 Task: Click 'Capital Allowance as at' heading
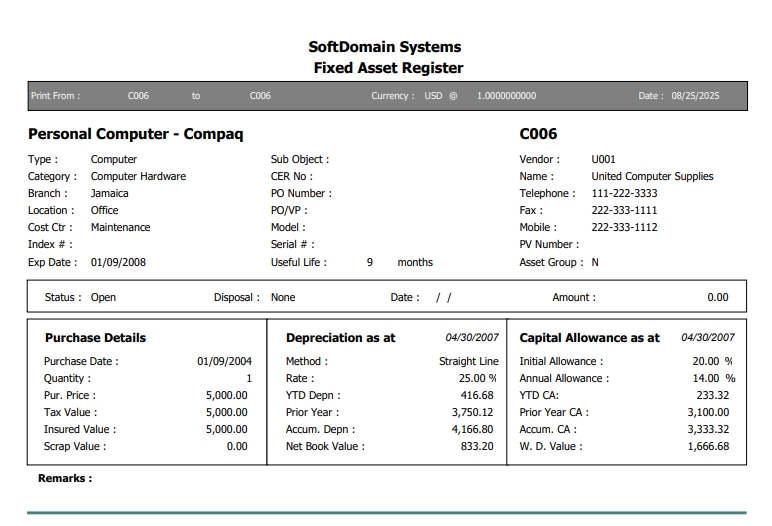589,338
